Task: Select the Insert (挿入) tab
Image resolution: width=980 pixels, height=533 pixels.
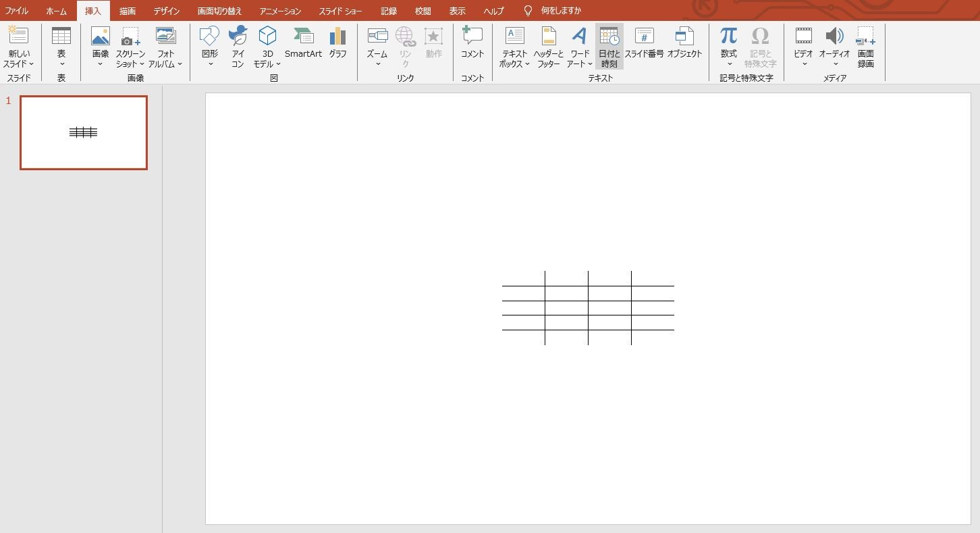Action: tap(93, 11)
